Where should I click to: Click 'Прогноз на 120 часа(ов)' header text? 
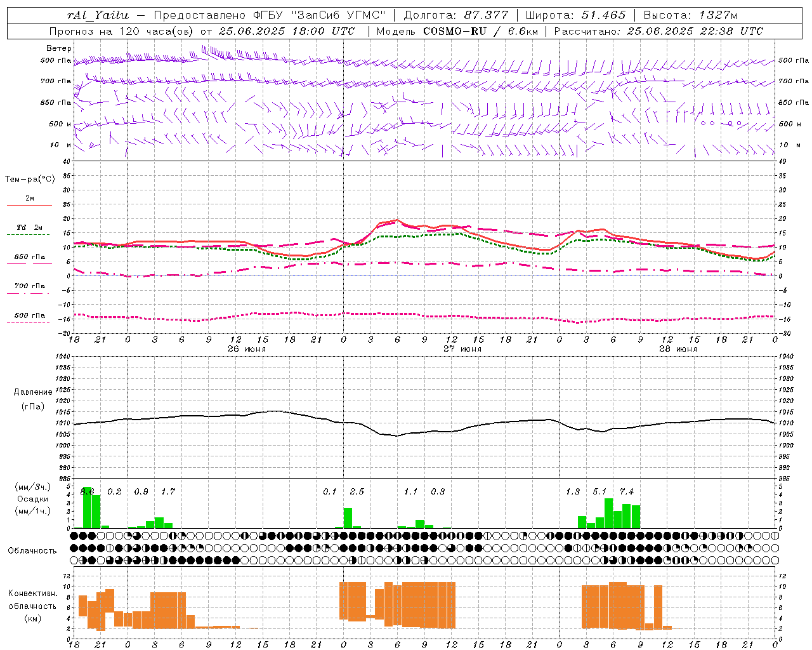(x=122, y=31)
